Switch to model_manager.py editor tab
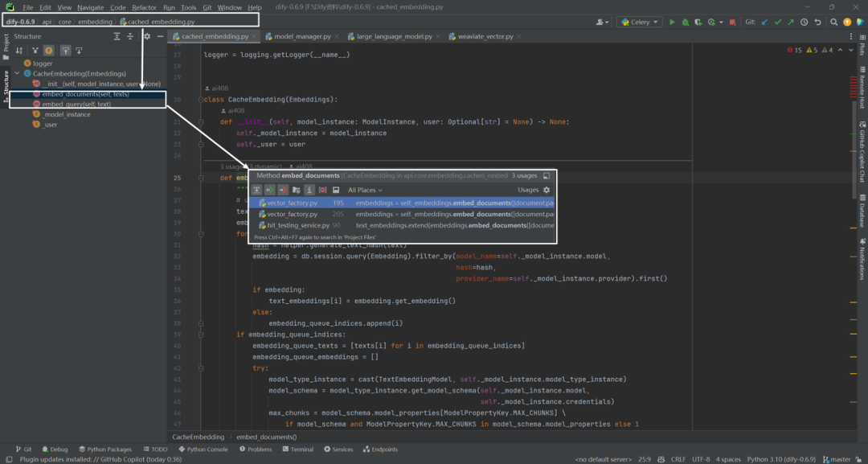Screen dimensions: 868x464 (x=298, y=36)
